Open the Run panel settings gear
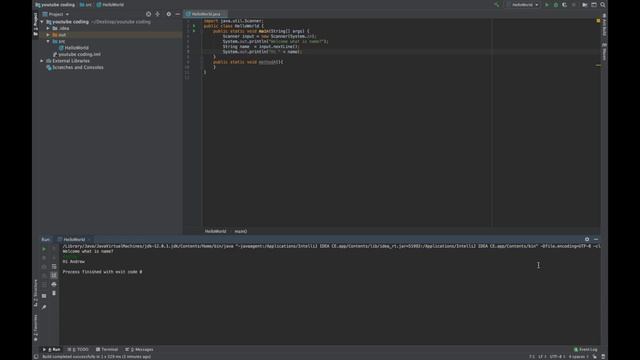Viewport: 640px width, 360px height. tap(587, 240)
